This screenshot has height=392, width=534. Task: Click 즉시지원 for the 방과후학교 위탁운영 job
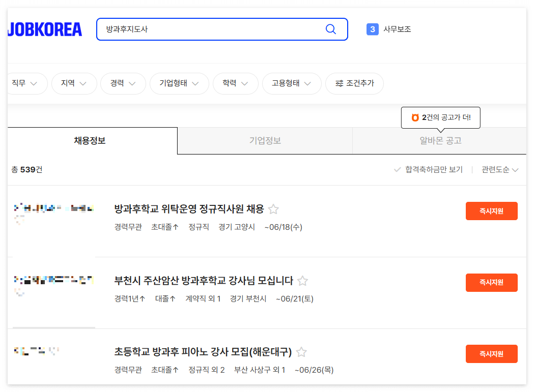point(491,210)
